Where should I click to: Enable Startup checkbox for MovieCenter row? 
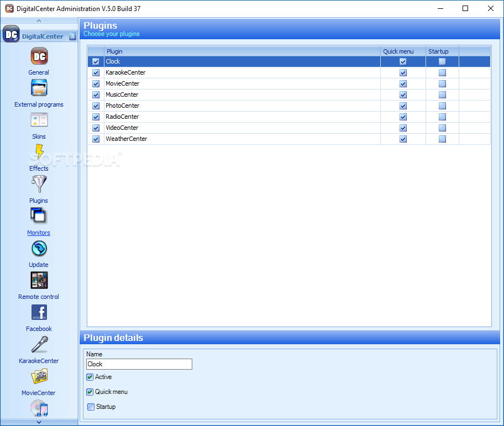[x=442, y=83]
